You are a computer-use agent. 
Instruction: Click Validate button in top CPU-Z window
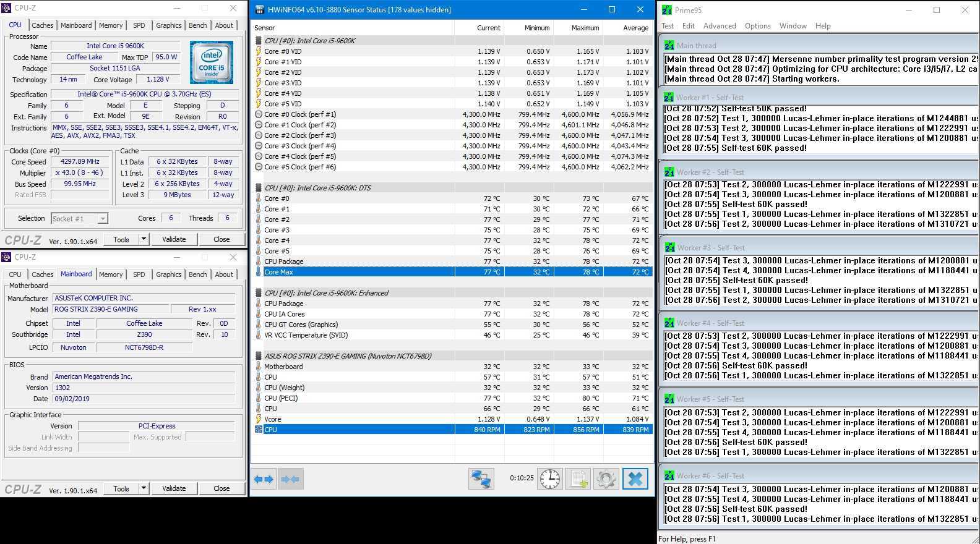tap(174, 239)
